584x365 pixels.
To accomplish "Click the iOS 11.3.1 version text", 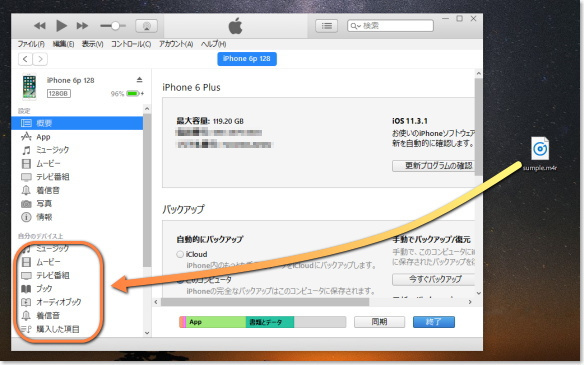I will (x=410, y=121).
